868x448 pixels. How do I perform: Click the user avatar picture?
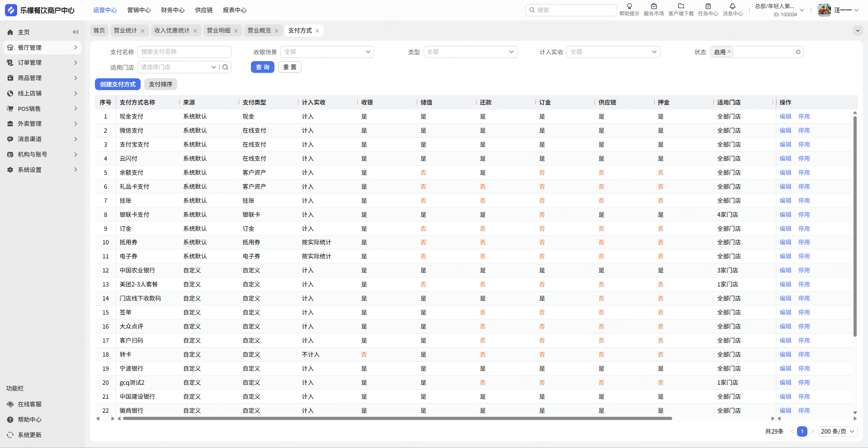coord(824,10)
